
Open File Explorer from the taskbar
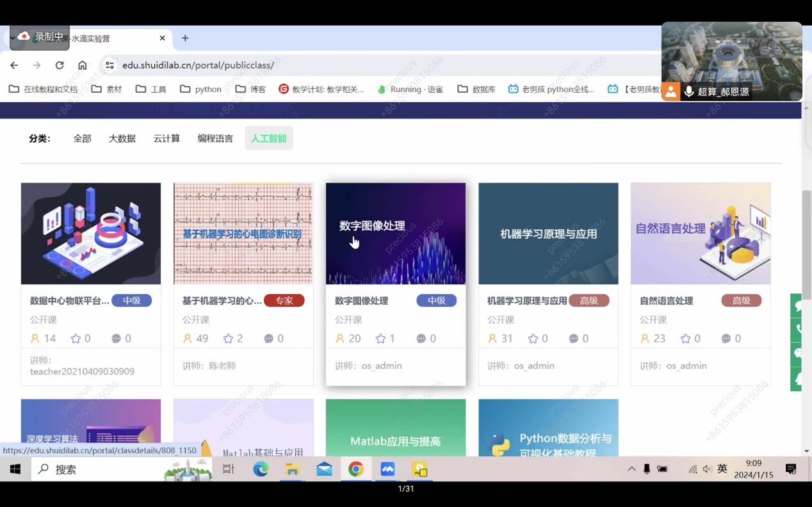point(293,469)
